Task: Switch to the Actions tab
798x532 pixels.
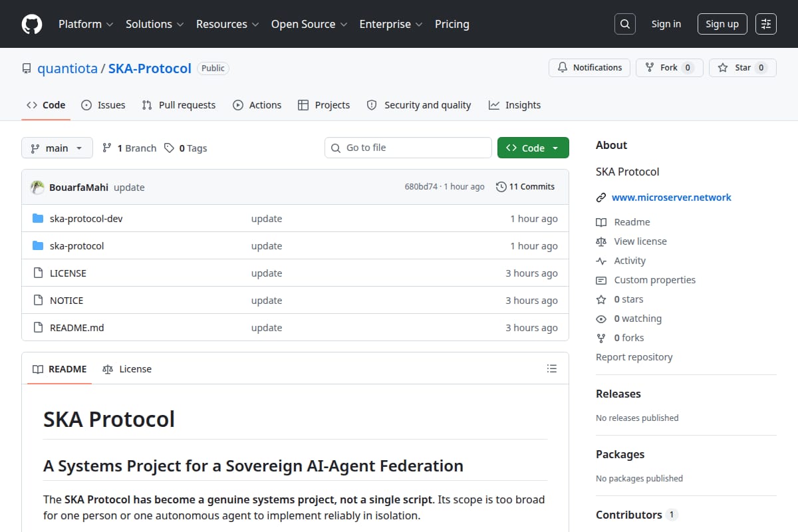Action: click(x=257, y=105)
